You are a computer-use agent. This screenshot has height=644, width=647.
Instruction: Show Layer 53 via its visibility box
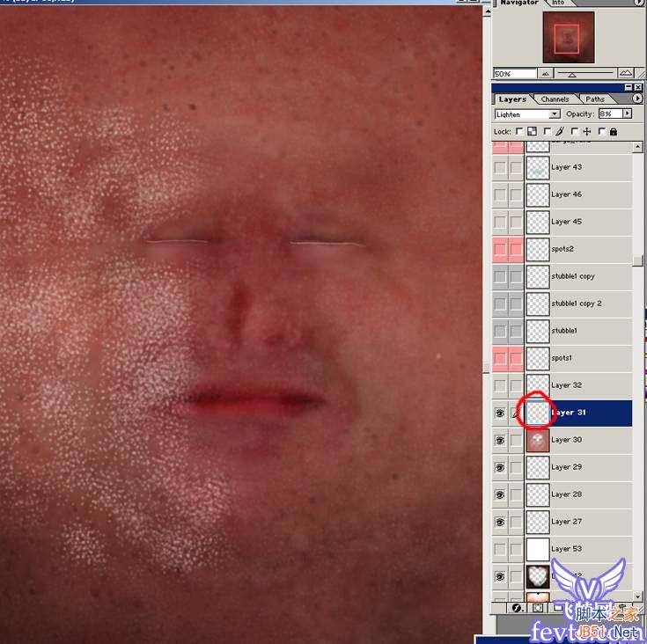pyautogui.click(x=500, y=549)
